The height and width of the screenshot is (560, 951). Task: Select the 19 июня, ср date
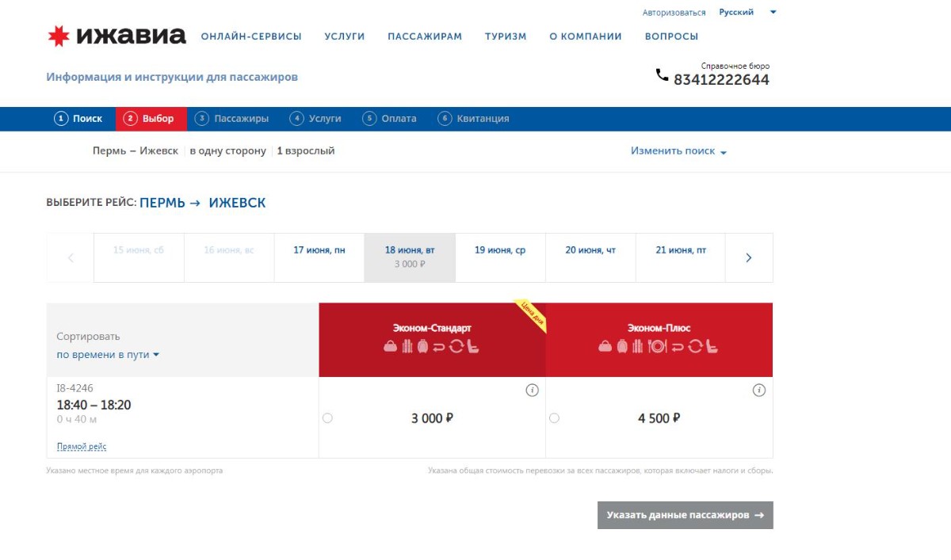500,250
